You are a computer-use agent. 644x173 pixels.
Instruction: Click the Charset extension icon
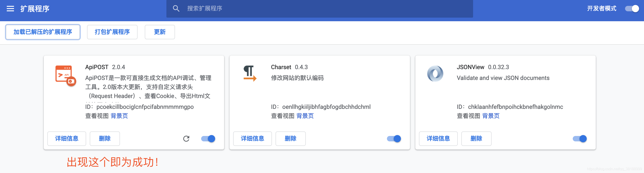pyautogui.click(x=250, y=73)
